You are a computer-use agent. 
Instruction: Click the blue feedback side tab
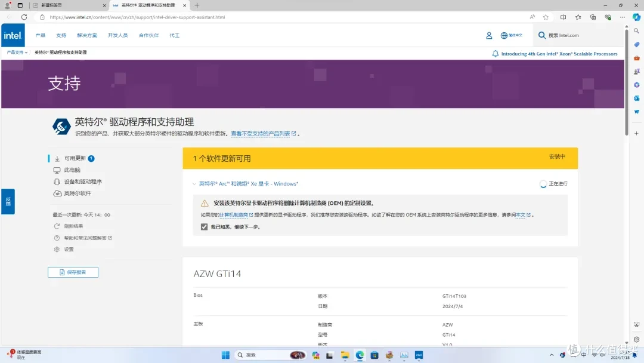[8, 201]
